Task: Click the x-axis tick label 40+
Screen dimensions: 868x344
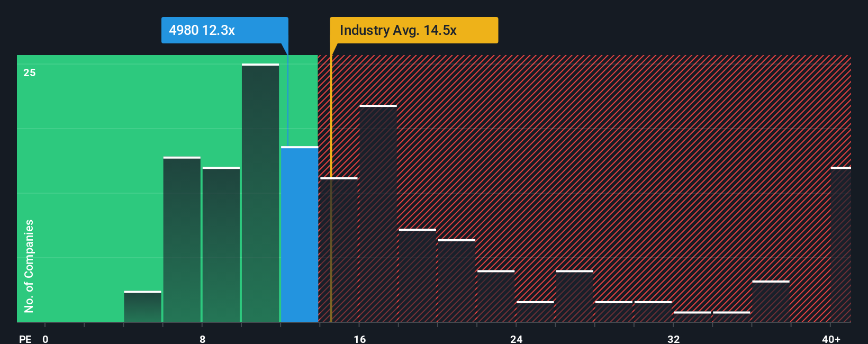Action: pos(831,339)
